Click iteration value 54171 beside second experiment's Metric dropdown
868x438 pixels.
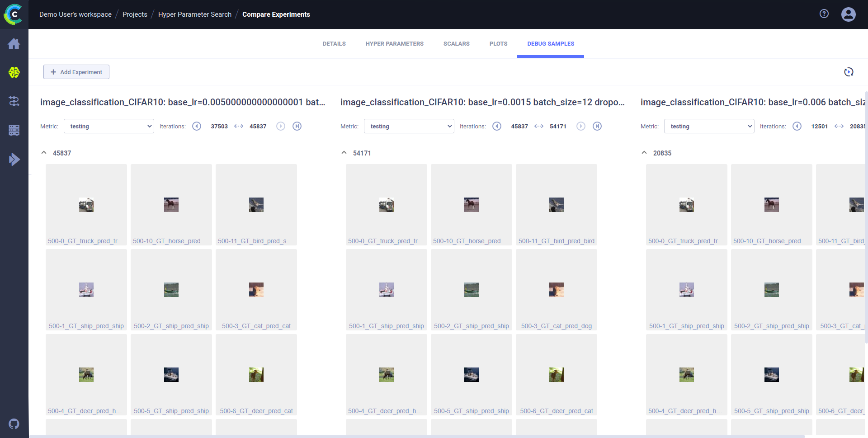point(558,126)
